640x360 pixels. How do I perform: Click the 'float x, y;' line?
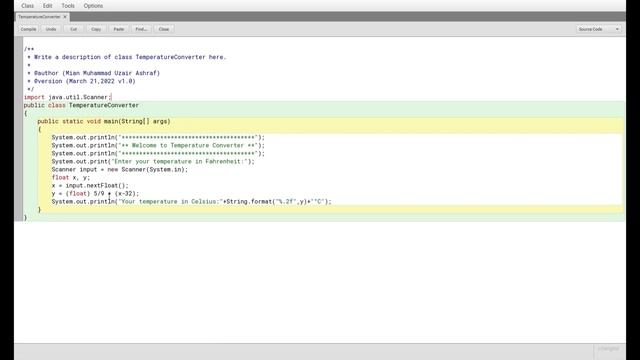[71, 178]
